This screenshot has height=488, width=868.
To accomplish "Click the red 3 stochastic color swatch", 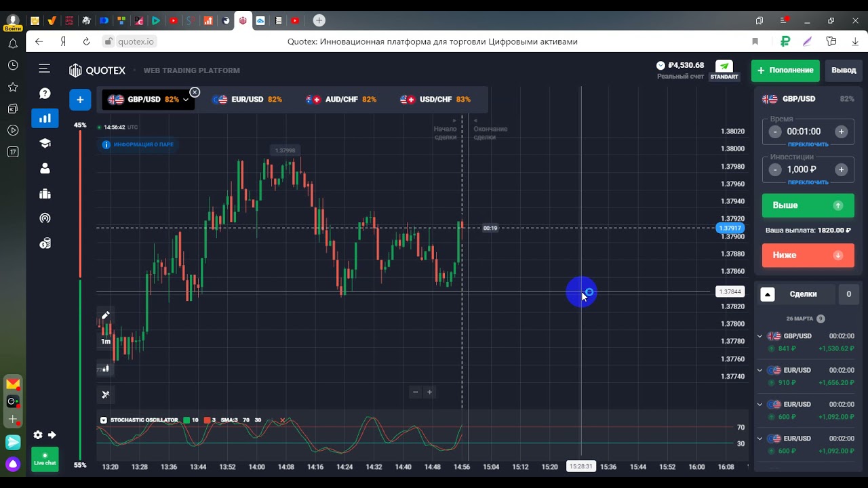I will [x=208, y=420].
